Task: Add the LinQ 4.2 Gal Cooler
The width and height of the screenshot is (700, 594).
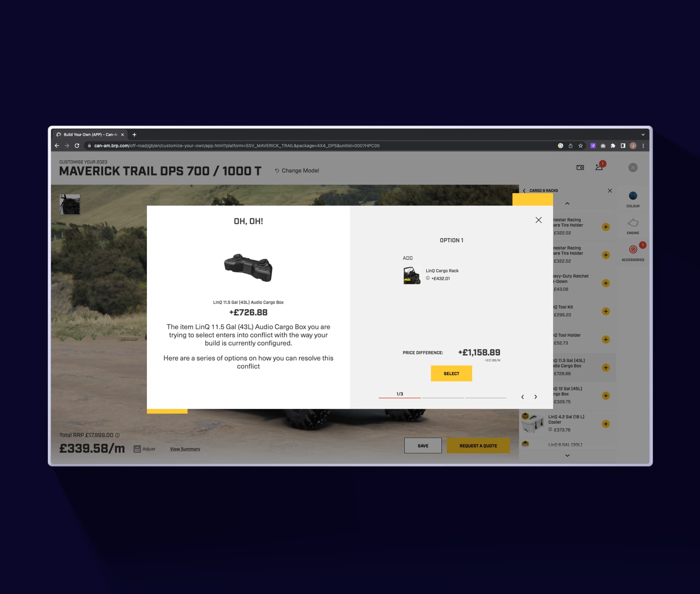Action: (606, 424)
